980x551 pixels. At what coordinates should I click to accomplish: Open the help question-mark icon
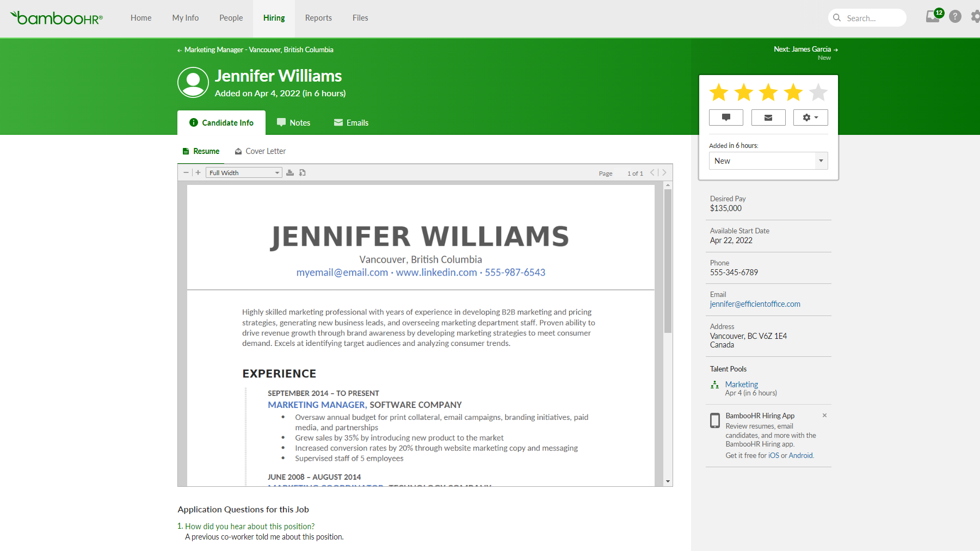[955, 16]
